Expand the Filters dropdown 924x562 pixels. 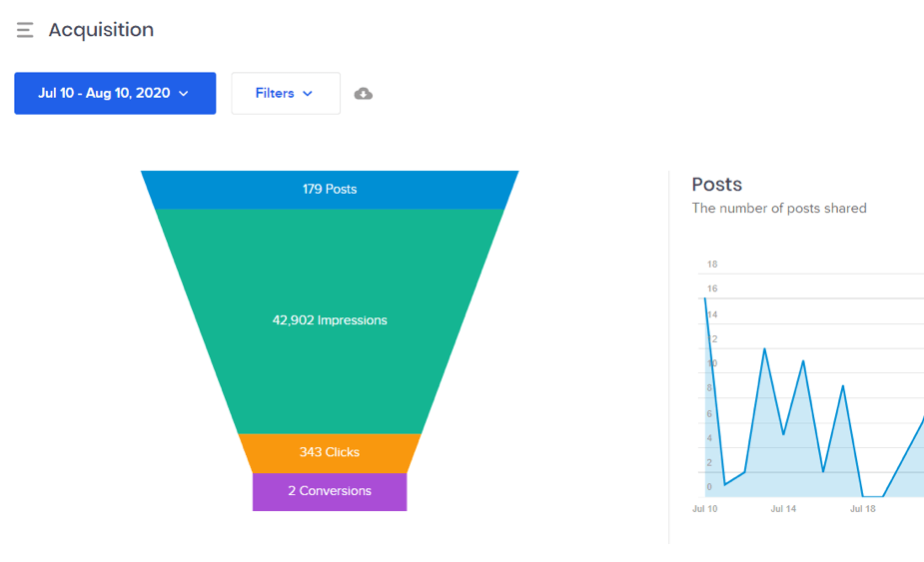coord(286,93)
